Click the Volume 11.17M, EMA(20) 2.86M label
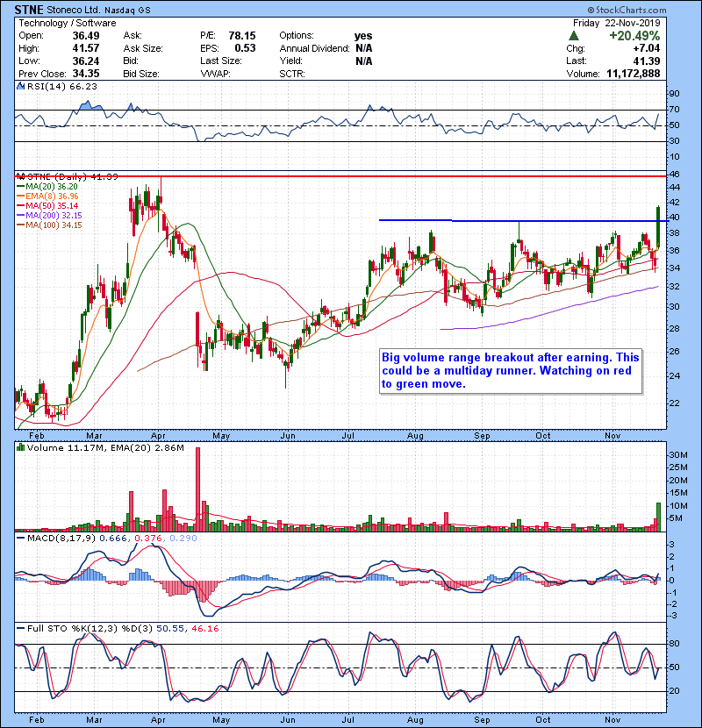The image size is (702, 728). [105, 447]
